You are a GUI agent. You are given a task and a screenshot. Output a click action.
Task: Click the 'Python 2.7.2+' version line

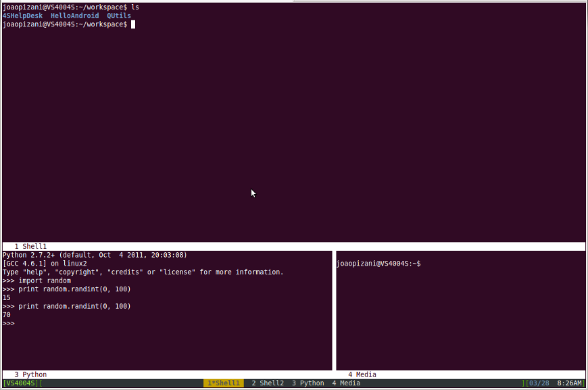pos(95,255)
